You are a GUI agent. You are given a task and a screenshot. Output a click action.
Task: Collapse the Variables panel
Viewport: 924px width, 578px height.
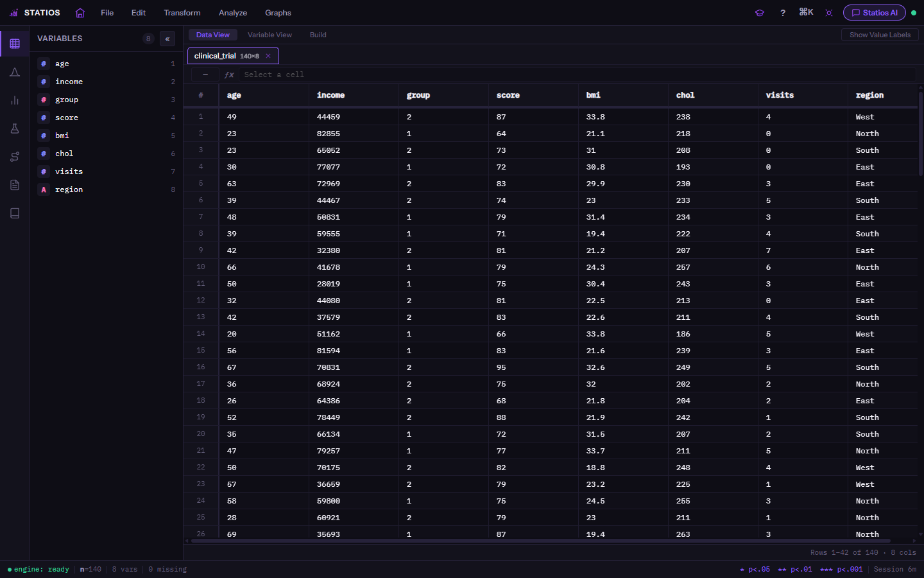tap(167, 39)
